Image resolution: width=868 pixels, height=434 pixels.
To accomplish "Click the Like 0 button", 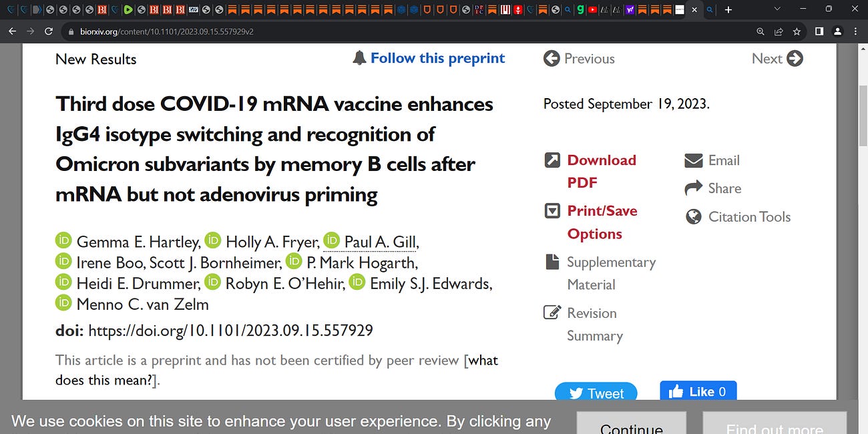I will pyautogui.click(x=698, y=391).
